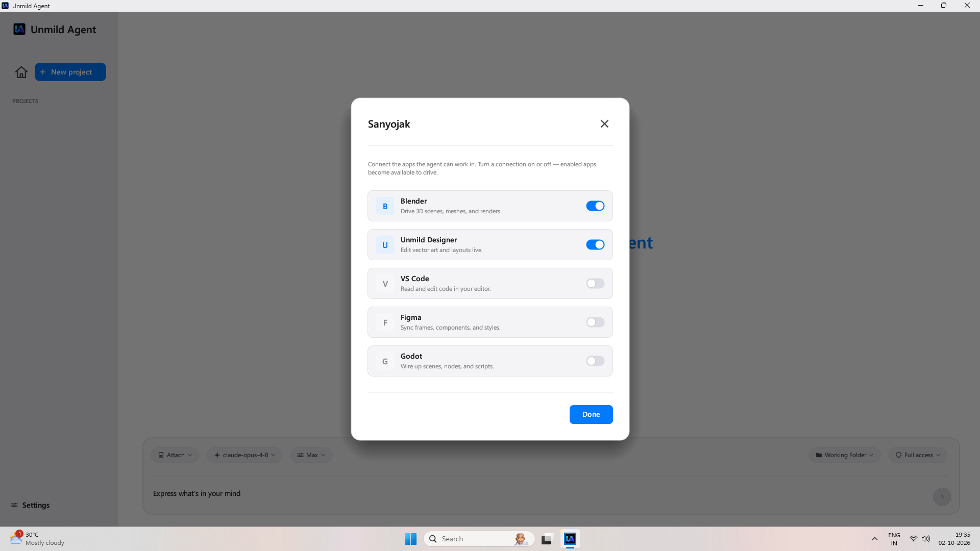Click the volume speaker tray icon
980x551 pixels.
tap(926, 539)
